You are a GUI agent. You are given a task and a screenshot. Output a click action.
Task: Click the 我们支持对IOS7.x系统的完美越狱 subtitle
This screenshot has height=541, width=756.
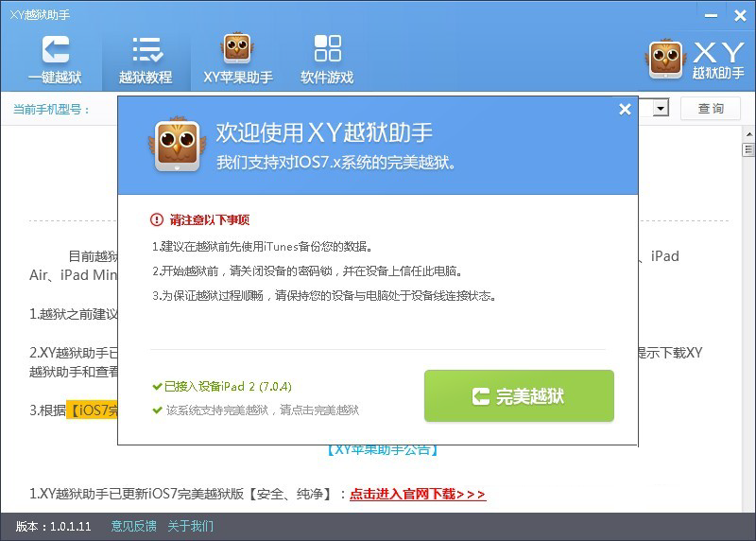[x=335, y=163]
